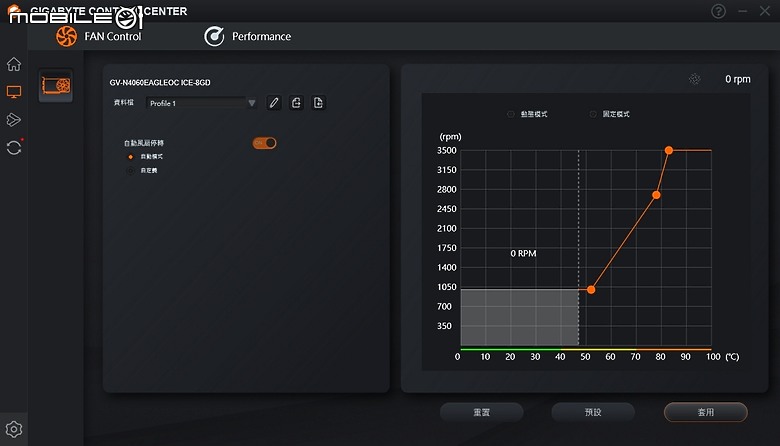
Task: Switch to the FAN Control tab
Action: [x=98, y=36]
